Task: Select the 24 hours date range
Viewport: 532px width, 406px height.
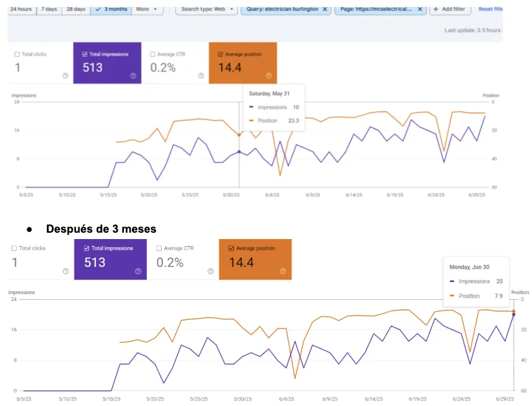Action: pos(21,9)
